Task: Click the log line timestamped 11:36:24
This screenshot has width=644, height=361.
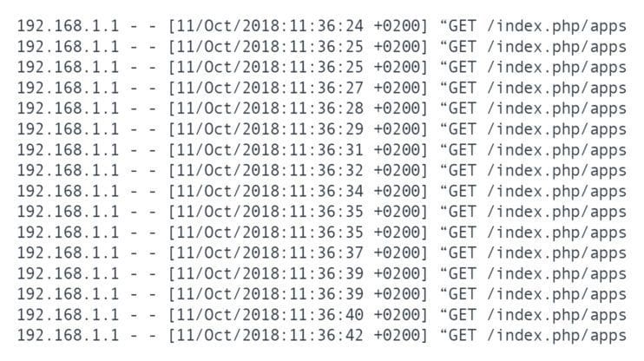Action: (322, 26)
